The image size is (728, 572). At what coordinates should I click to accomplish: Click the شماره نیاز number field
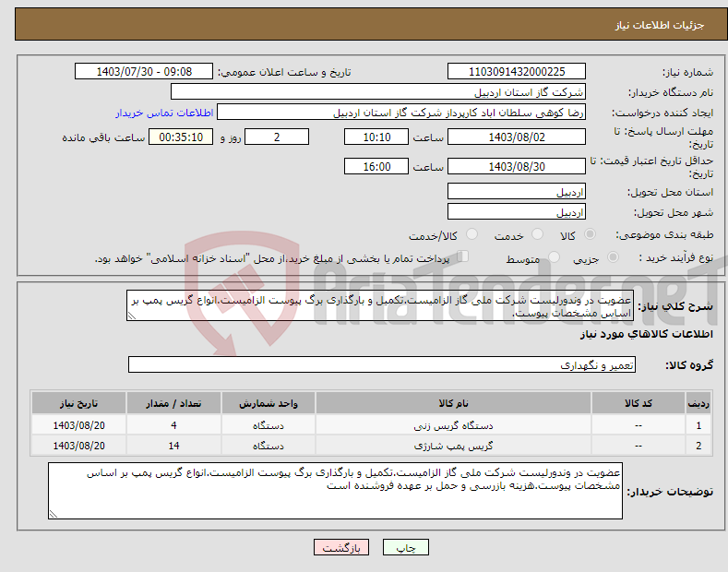tap(517, 72)
